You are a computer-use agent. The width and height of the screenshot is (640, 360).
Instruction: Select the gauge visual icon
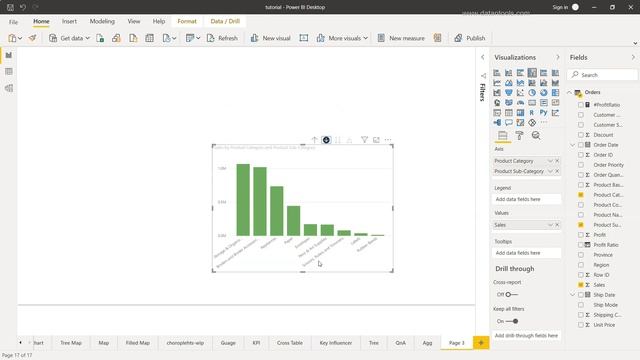click(520, 103)
